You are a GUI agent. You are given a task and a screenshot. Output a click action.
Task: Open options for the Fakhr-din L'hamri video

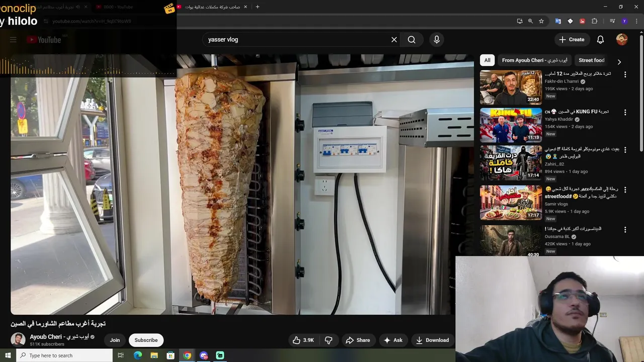pos(625,74)
